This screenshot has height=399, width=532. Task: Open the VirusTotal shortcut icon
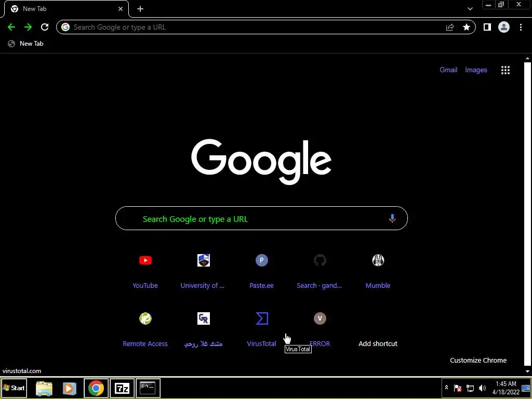pyautogui.click(x=262, y=318)
